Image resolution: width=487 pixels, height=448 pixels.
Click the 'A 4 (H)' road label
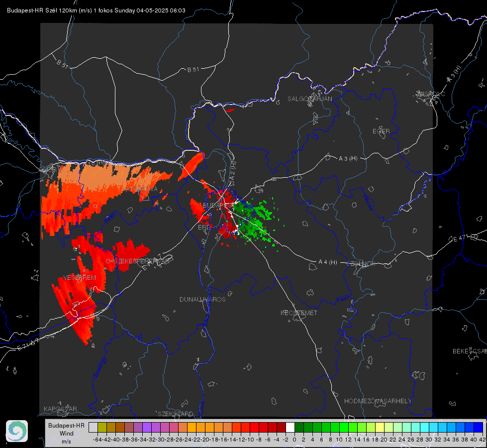point(328,262)
